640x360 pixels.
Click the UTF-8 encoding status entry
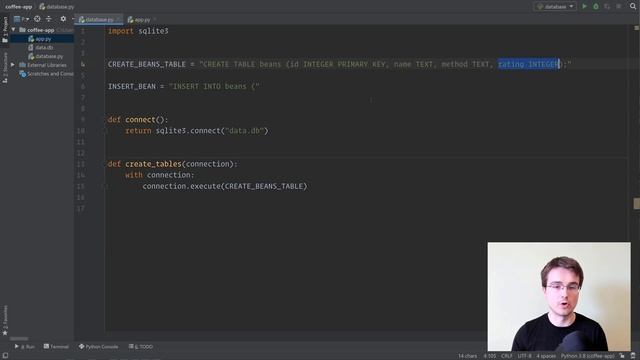click(524, 356)
